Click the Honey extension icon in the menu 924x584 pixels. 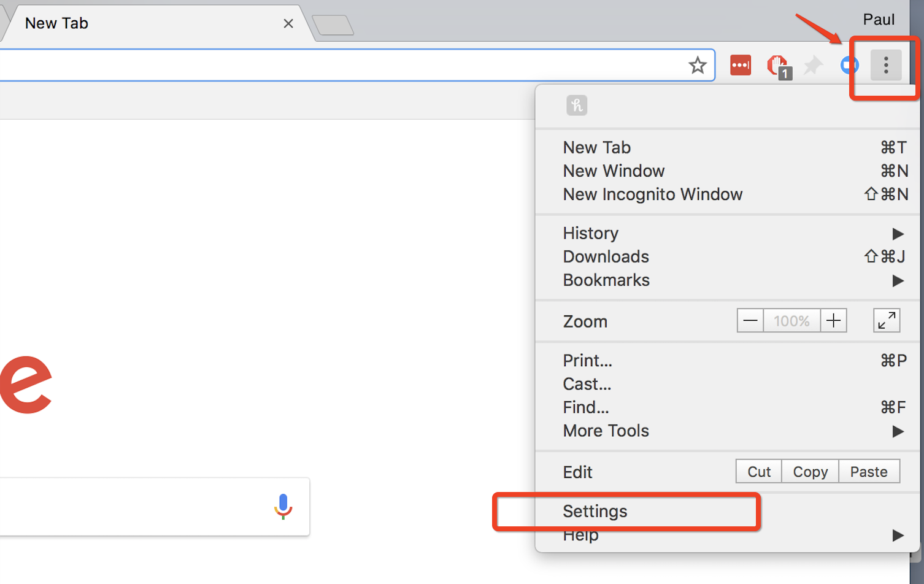coord(577,105)
